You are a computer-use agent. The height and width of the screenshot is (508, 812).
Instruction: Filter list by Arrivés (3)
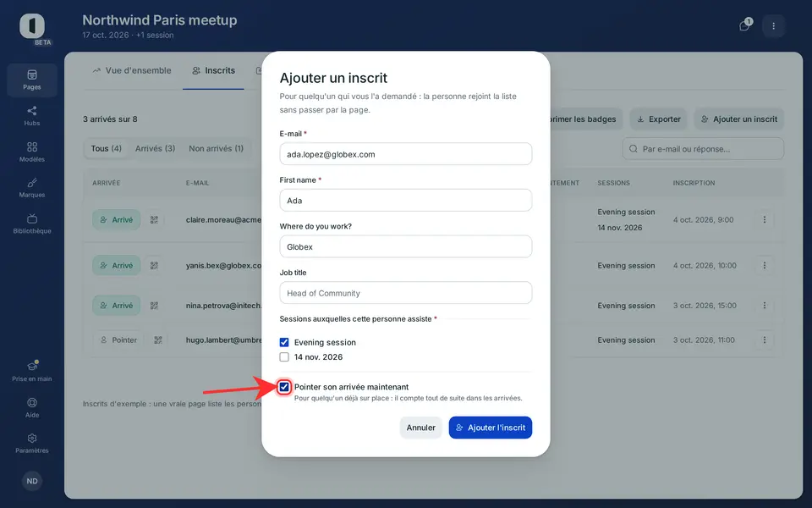tap(155, 148)
